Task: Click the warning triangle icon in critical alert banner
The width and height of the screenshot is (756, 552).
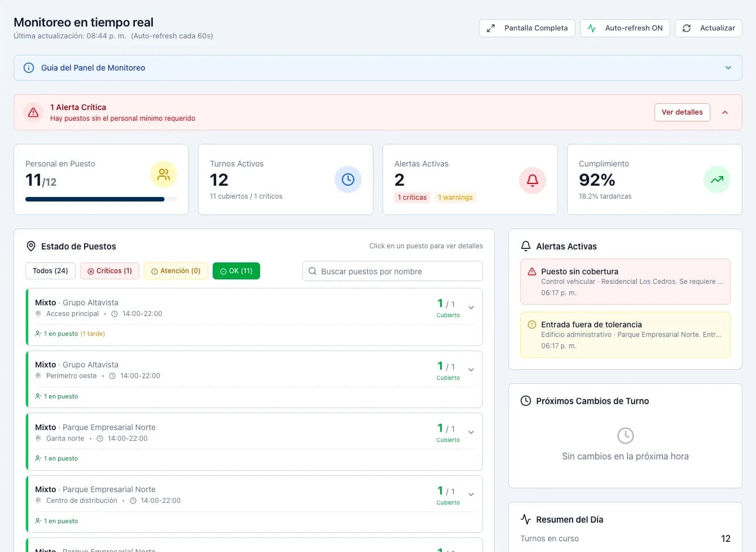Action: [33, 112]
